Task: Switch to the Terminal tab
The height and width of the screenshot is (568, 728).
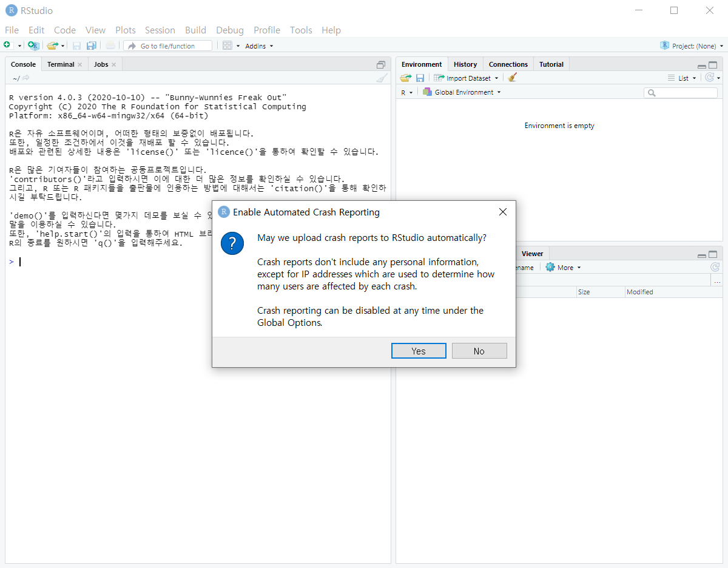Action: [61, 64]
